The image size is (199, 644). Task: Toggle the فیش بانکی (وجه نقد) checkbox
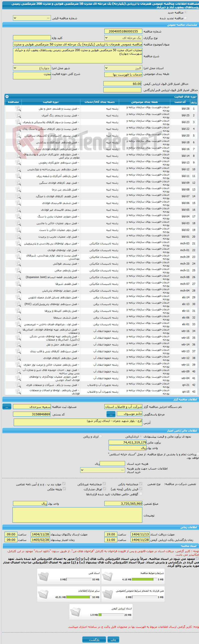pos(141,489)
